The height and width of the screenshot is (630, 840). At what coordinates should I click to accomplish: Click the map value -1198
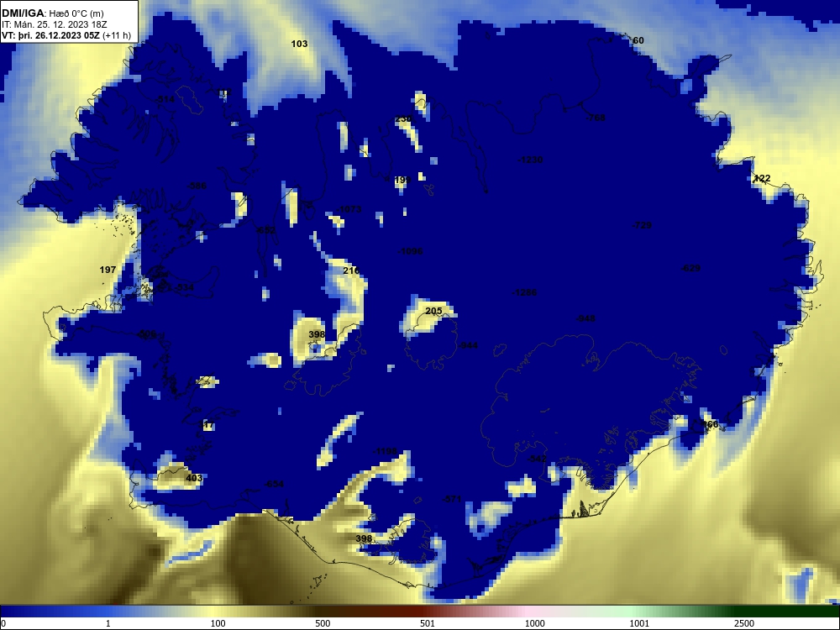[x=386, y=452]
